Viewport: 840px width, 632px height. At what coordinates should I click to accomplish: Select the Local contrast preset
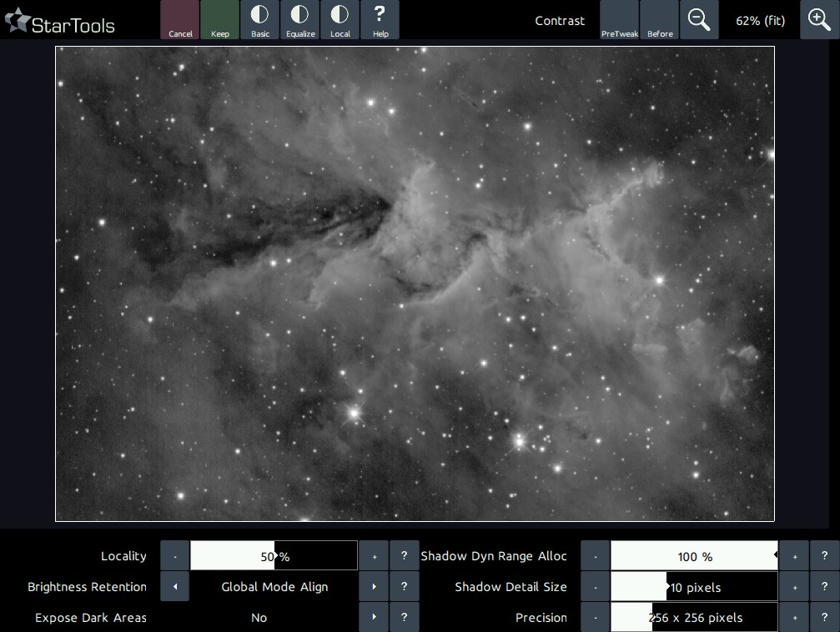click(340, 20)
